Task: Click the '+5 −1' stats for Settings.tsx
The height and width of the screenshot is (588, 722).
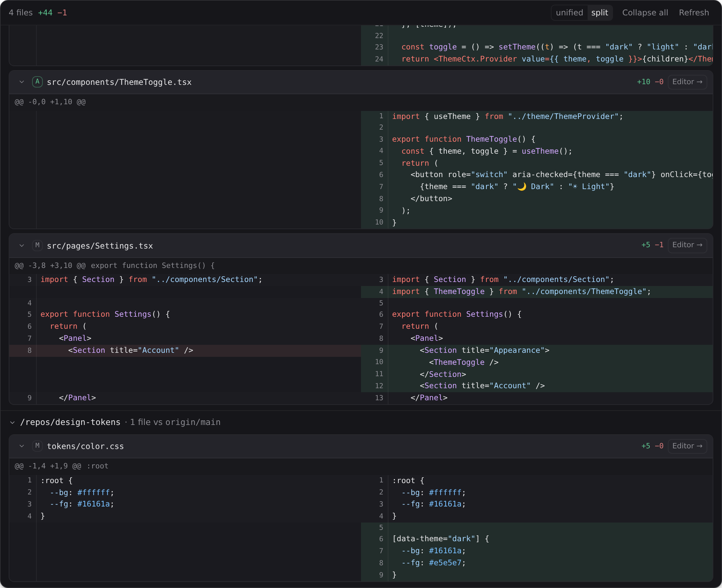Action: point(652,245)
